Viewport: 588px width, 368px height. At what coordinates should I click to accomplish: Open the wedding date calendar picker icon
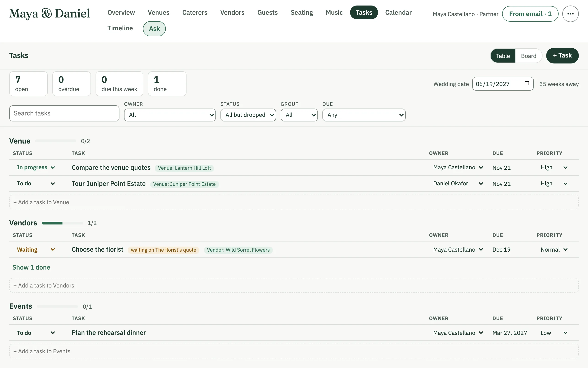click(526, 83)
